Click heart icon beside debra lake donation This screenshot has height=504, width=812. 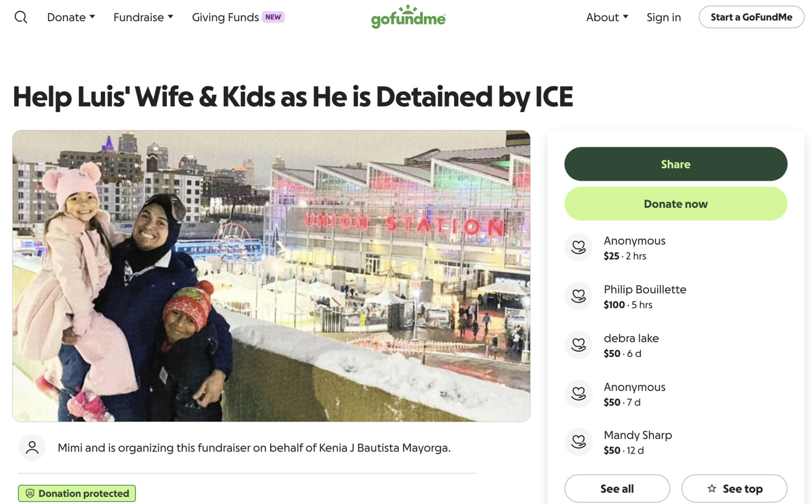[x=578, y=345]
